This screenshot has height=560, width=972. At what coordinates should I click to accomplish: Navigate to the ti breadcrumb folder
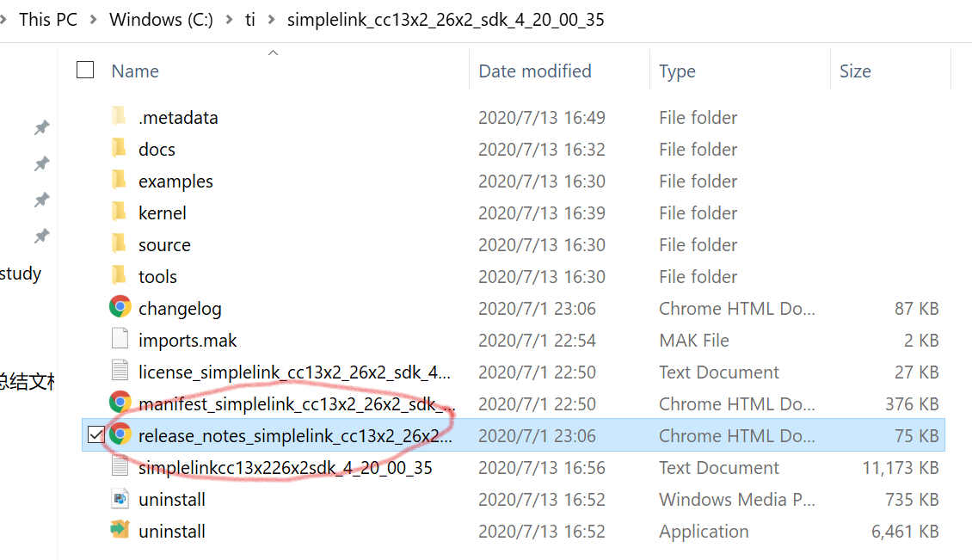[249, 19]
